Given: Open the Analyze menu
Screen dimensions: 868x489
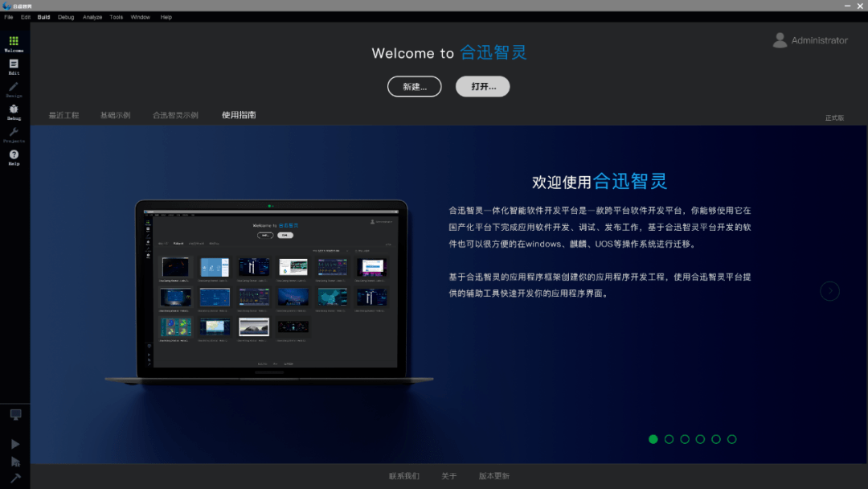Looking at the screenshot, I should (92, 17).
